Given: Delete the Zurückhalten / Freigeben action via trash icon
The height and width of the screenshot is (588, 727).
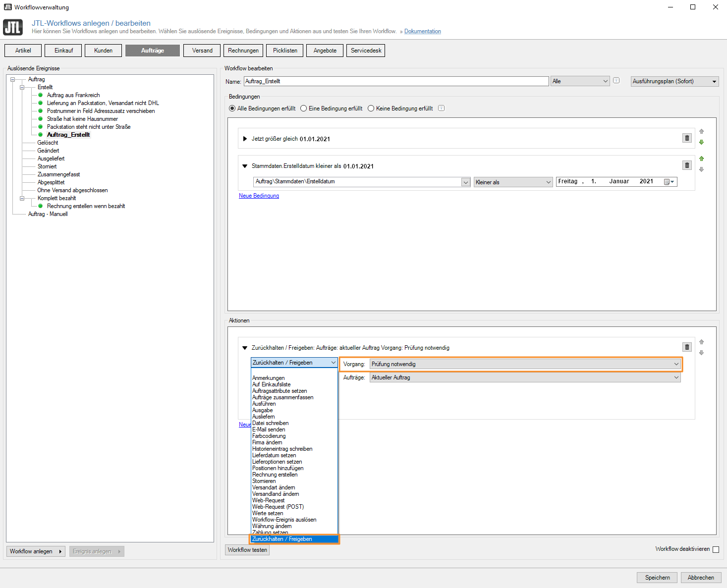Looking at the screenshot, I should pyautogui.click(x=687, y=347).
